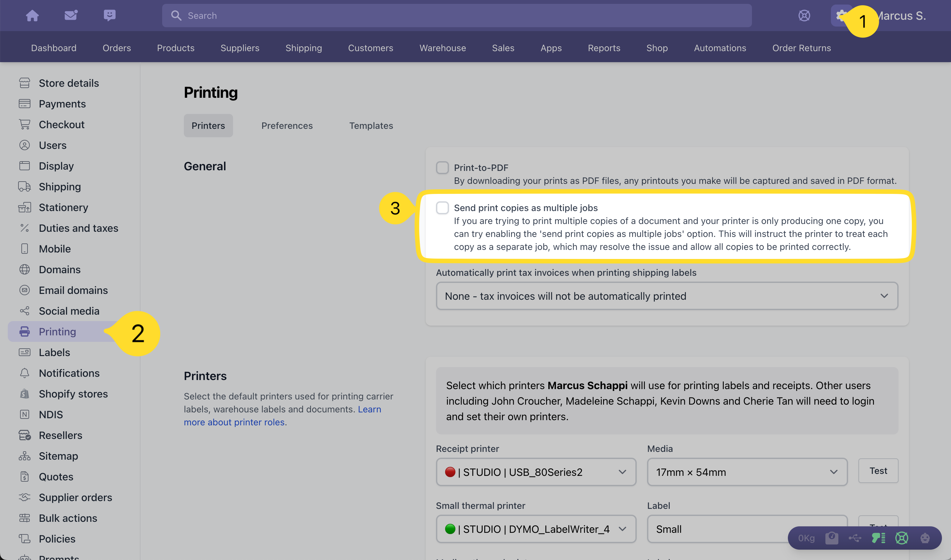Expand the tax invoices auto-print dropdown

pyautogui.click(x=666, y=296)
